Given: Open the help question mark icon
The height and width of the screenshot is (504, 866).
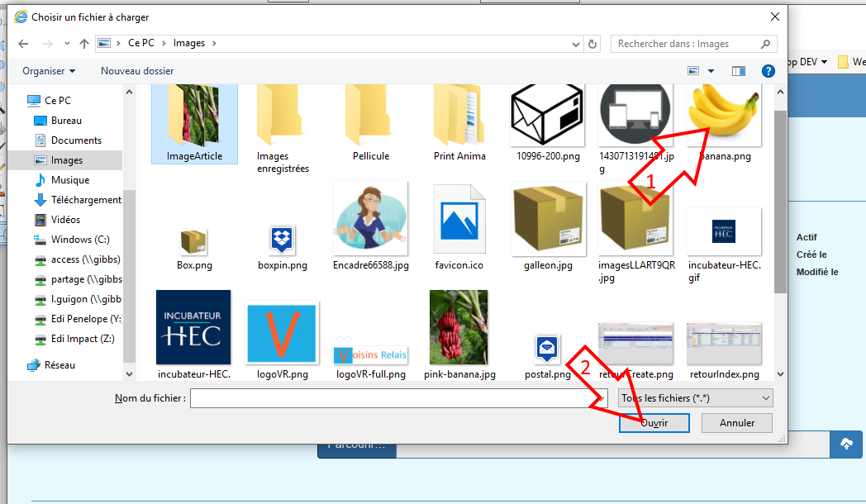Looking at the screenshot, I should pos(768,72).
